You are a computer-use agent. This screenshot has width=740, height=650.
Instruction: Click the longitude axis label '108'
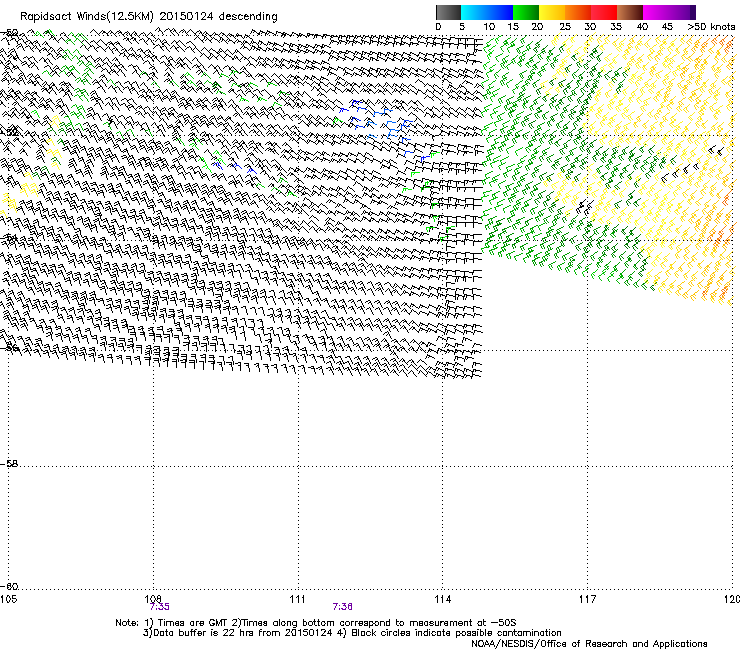[x=153, y=599]
